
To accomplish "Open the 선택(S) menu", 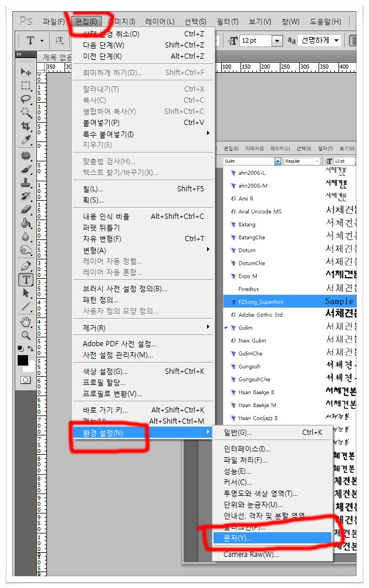I will (195, 22).
